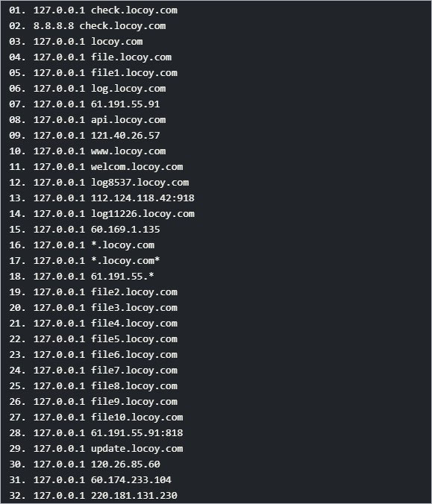This screenshot has width=432, height=504.
Task: Select 220.181.131.230 on line 32
Action: [134, 496]
